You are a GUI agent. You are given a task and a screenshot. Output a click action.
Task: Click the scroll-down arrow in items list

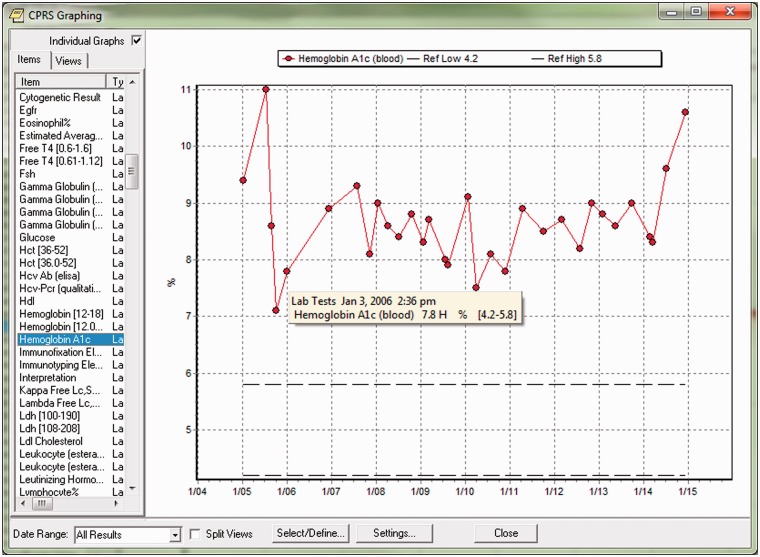point(132,489)
